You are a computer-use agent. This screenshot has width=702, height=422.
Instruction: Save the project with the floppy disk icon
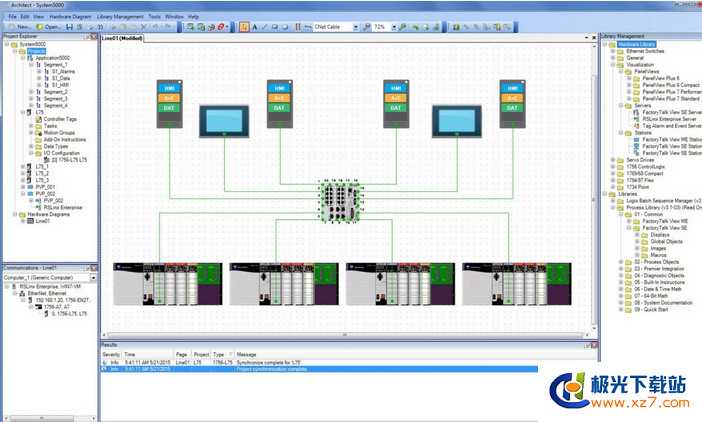[69, 27]
